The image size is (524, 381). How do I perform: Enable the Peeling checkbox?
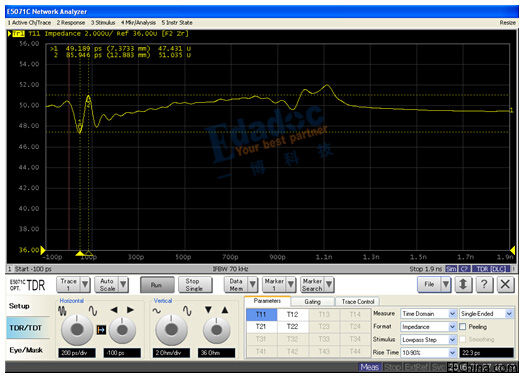[463, 327]
